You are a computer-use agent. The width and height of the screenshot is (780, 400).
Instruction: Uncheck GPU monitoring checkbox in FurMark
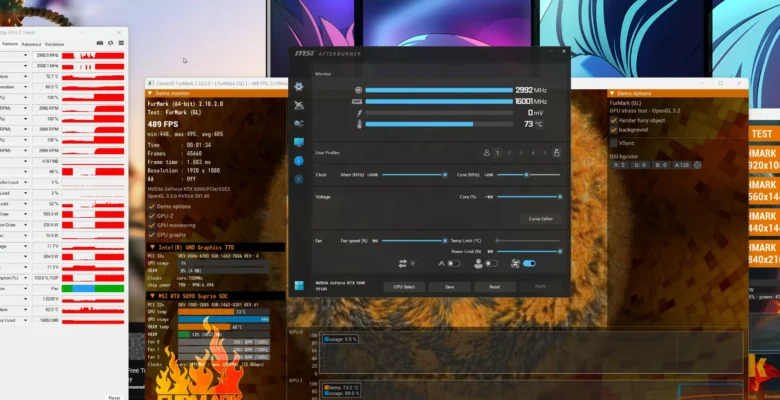(152, 225)
